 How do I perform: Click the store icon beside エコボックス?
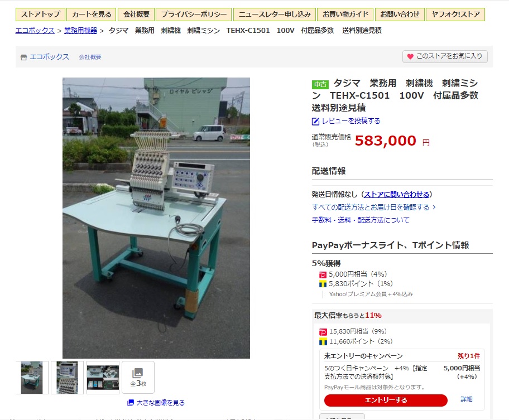[23, 57]
